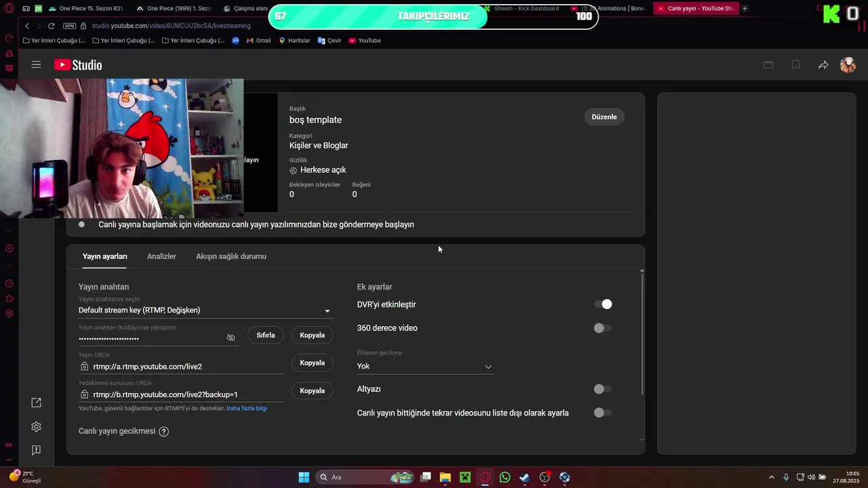Screen dimensions: 868x488
Task: Click the VPN badge in address bar
Action: [69, 26]
